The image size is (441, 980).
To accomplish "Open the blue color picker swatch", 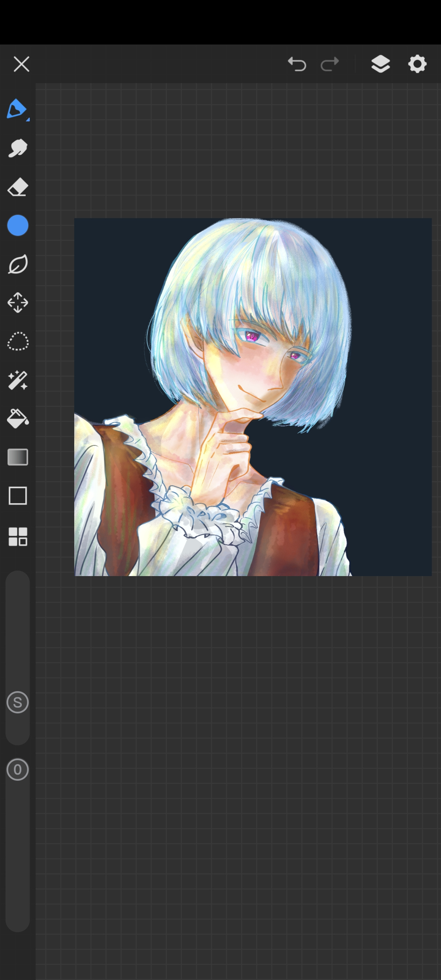I will 18,226.
